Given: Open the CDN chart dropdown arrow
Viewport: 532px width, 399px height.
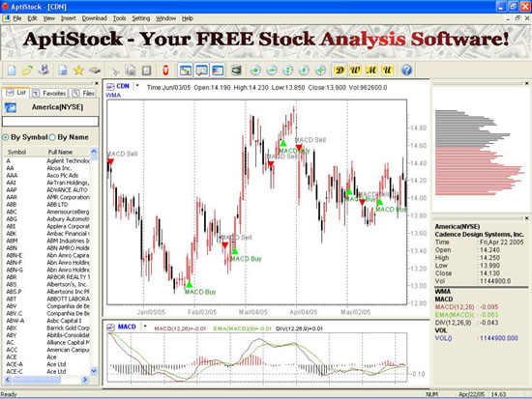Looking at the screenshot, I should tap(137, 86).
